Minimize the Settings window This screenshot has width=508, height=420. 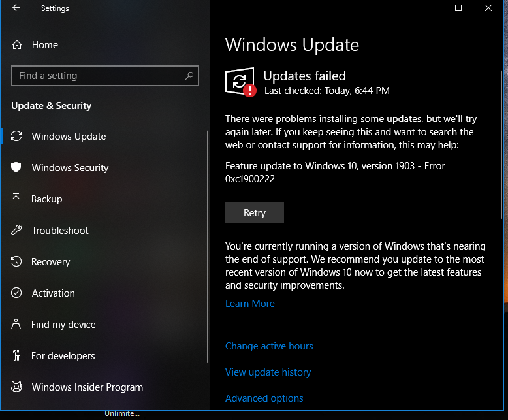[428, 8]
